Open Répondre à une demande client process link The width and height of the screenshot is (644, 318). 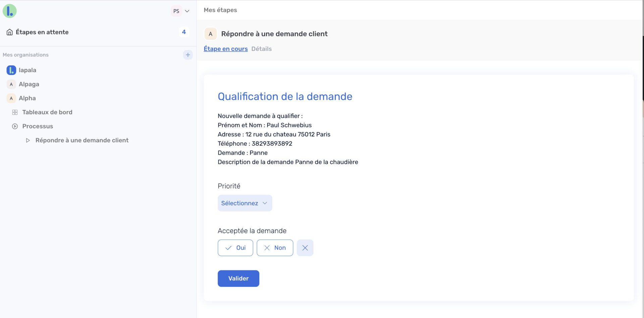(82, 140)
